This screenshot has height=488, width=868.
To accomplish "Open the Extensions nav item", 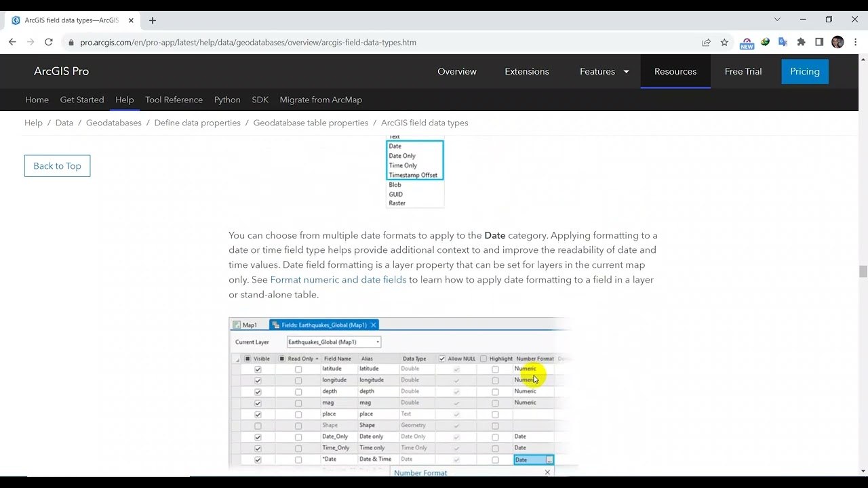I will (x=527, y=71).
